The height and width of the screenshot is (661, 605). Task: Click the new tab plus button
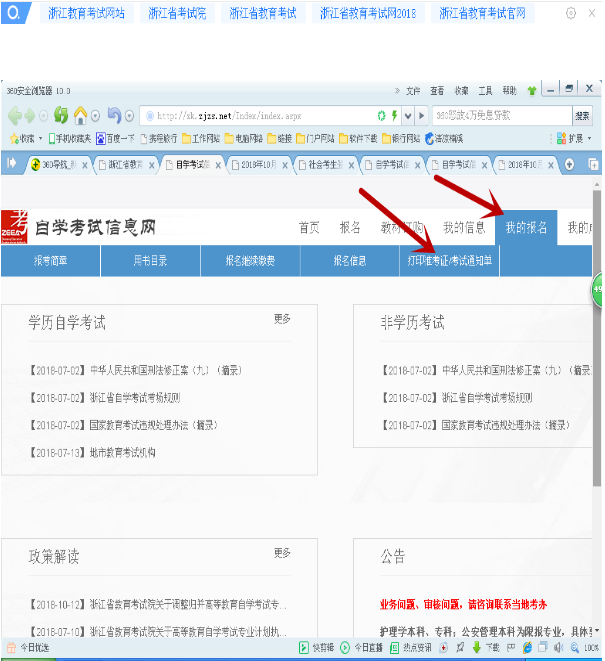571,163
